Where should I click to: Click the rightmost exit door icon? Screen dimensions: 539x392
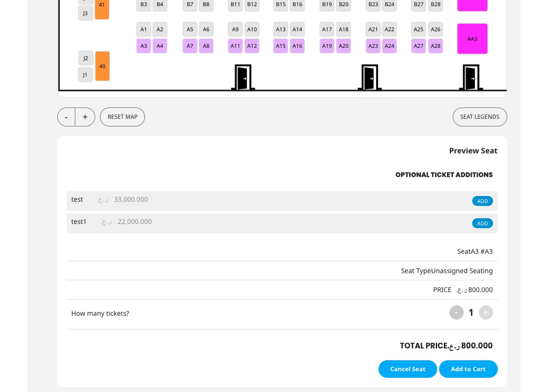[471, 77]
